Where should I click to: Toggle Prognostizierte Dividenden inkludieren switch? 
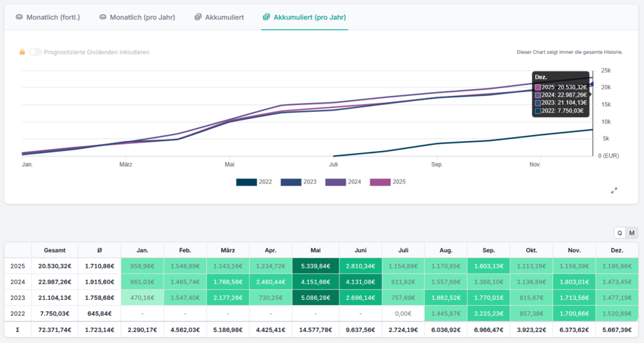click(35, 52)
